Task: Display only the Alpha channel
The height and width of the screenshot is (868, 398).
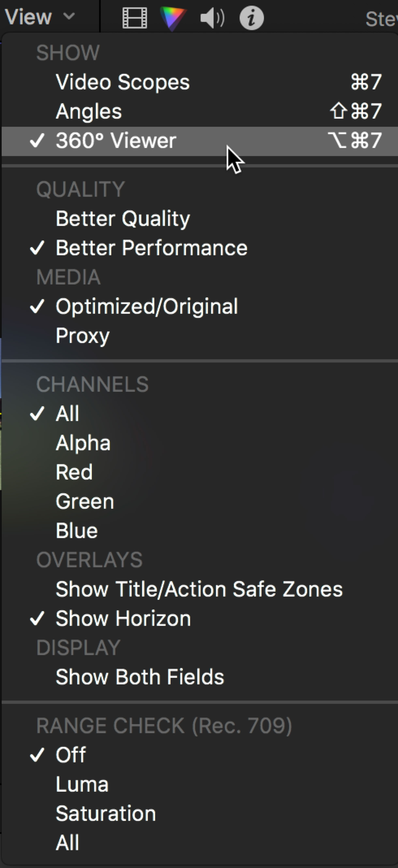Action: [83, 443]
